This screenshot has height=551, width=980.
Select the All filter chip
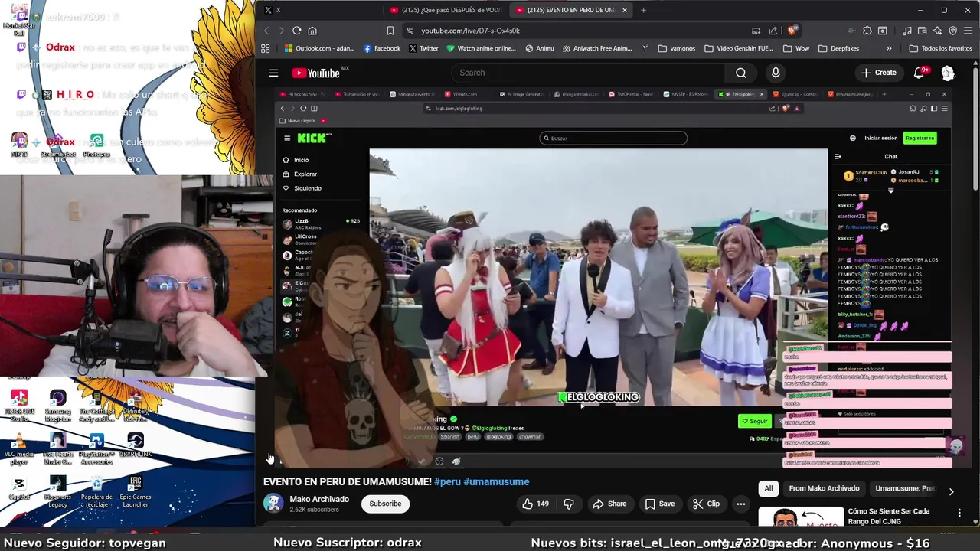pyautogui.click(x=769, y=488)
